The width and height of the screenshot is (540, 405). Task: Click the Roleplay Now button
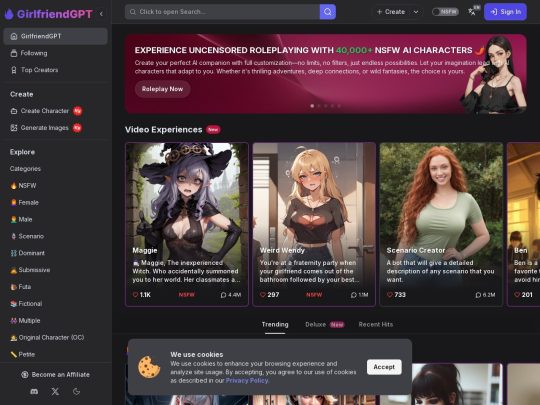[162, 89]
